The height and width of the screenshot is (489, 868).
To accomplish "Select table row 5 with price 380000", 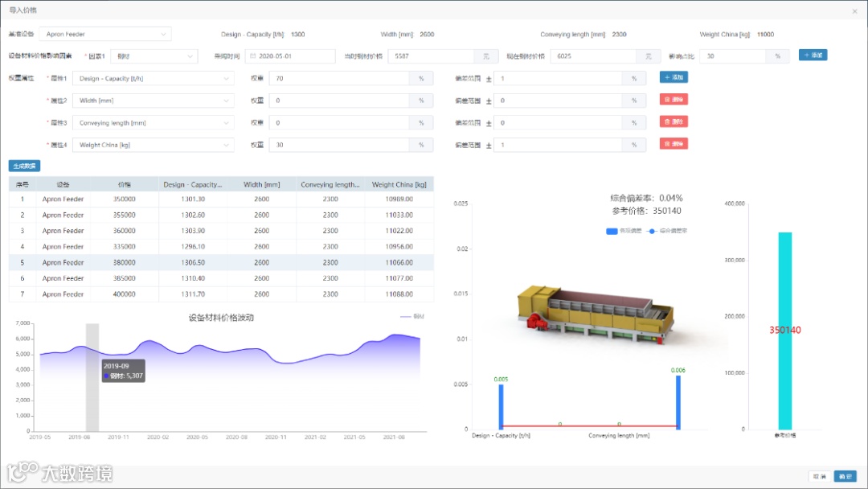I will pyautogui.click(x=222, y=262).
